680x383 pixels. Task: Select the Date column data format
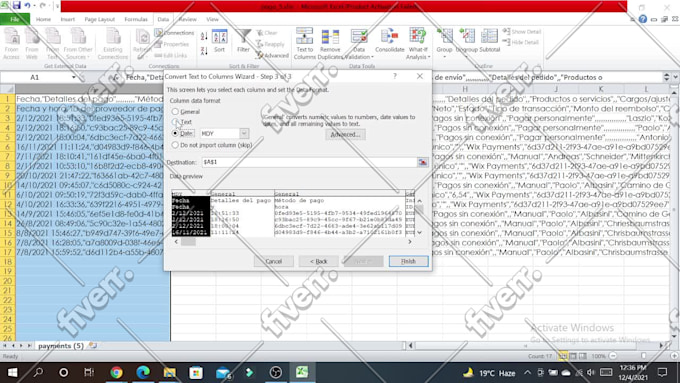(183, 133)
